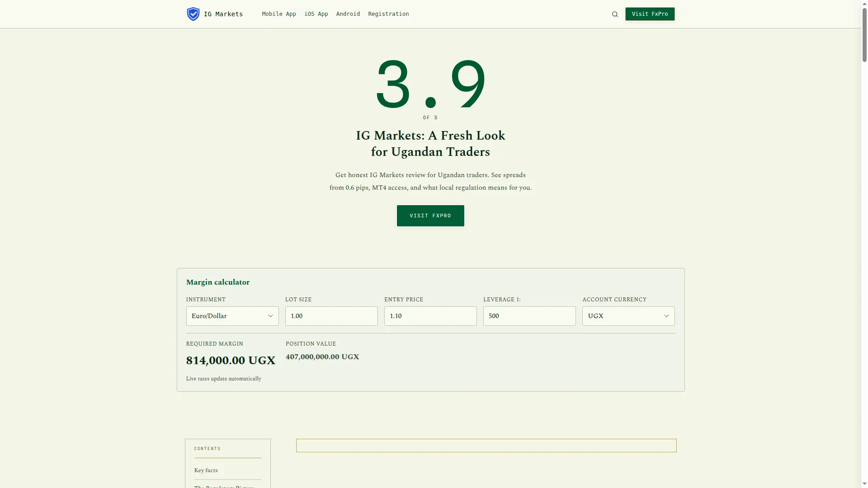
Task: Click the page vertical scrollbar thumb
Action: point(864,34)
